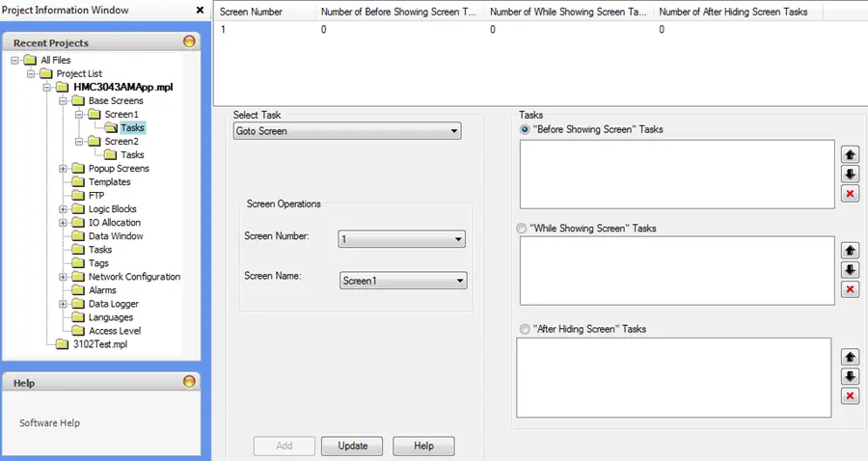The image size is (868, 461).
Task: Click the Alarms folder icon
Action: click(79, 290)
